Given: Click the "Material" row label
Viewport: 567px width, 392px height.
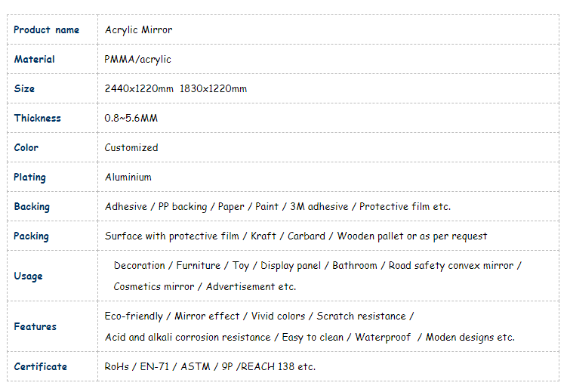Looking at the screenshot, I should [34, 60].
